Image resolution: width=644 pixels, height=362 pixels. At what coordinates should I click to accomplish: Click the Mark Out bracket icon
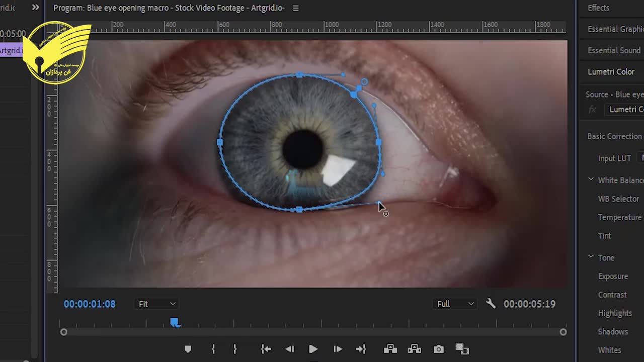coord(235,349)
